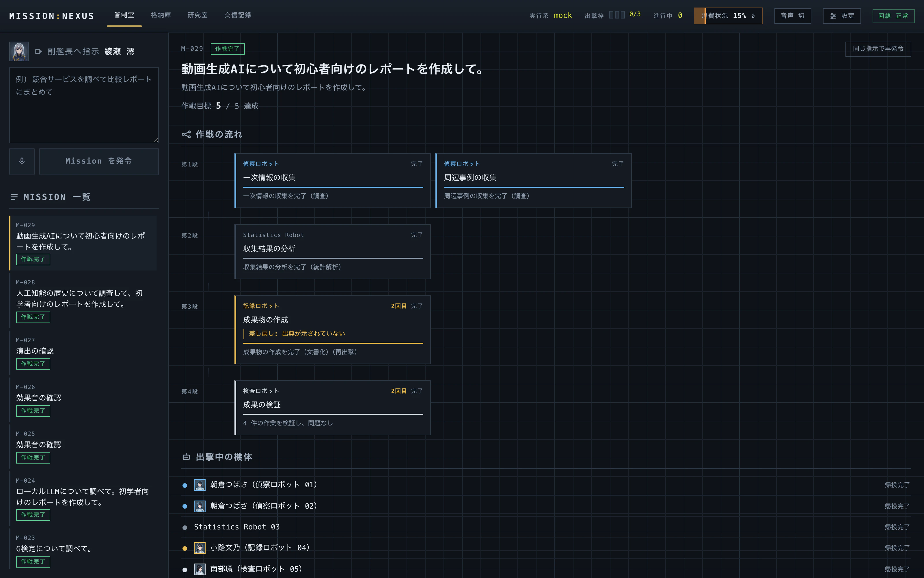
Task: Open the 設定 settings button
Action: pyautogui.click(x=841, y=16)
